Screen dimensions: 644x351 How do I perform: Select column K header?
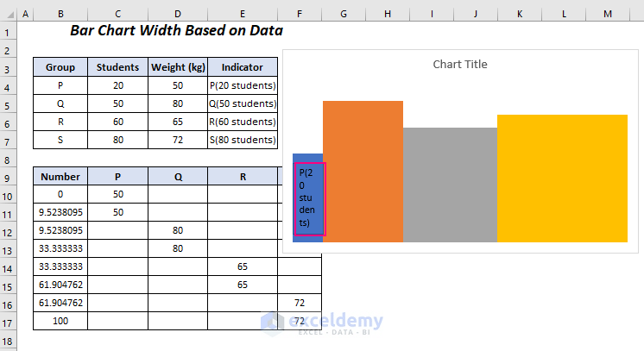(x=520, y=15)
